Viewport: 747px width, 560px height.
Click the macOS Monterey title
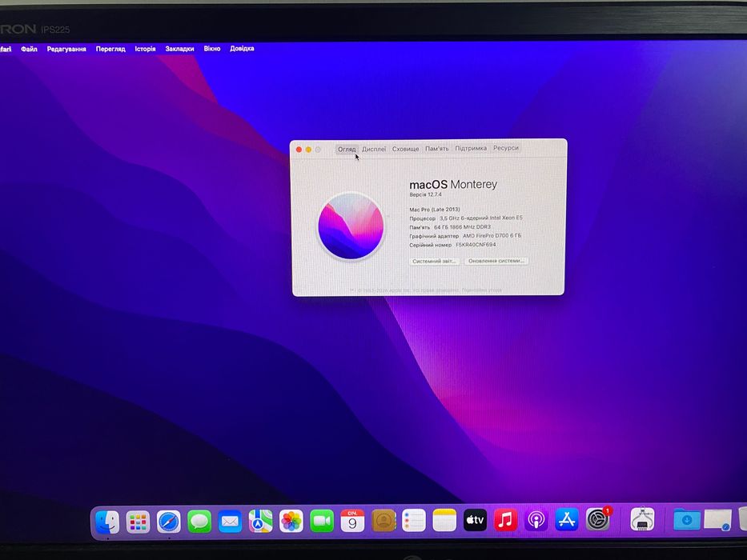(x=453, y=184)
